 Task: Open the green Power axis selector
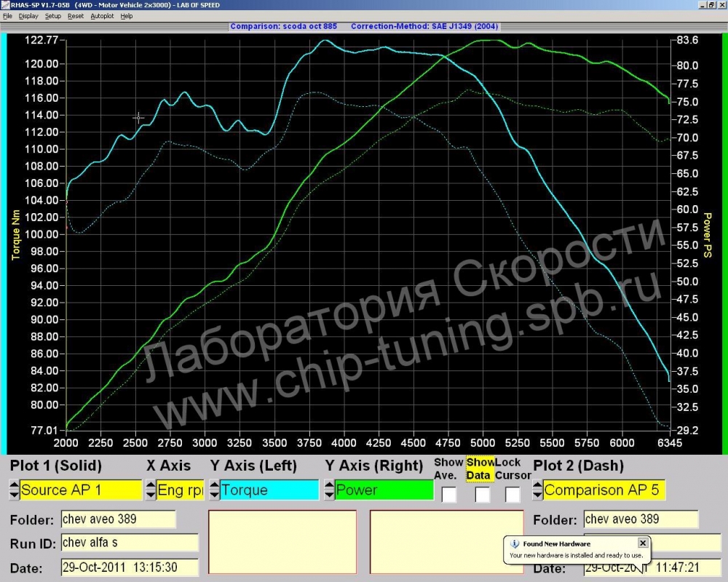[x=382, y=490]
